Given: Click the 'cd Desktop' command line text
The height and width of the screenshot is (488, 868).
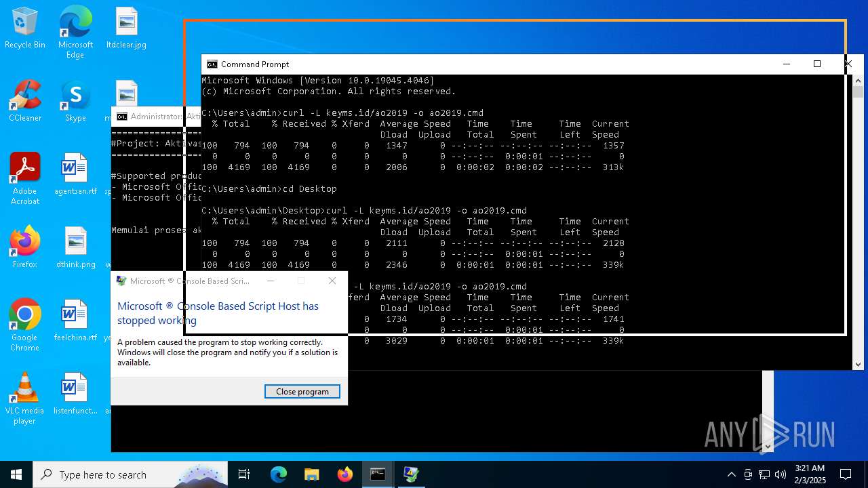Looking at the screenshot, I should [x=309, y=188].
